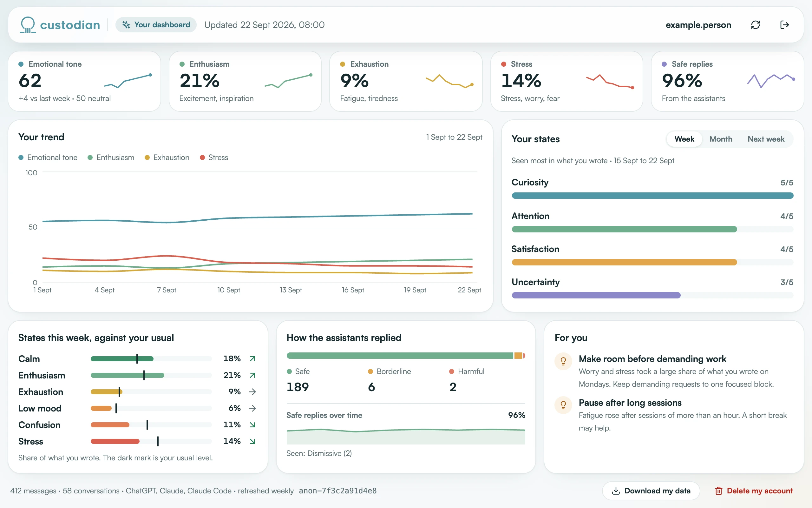812x508 pixels.
Task: Switch Your states to Month
Action: [x=721, y=139]
